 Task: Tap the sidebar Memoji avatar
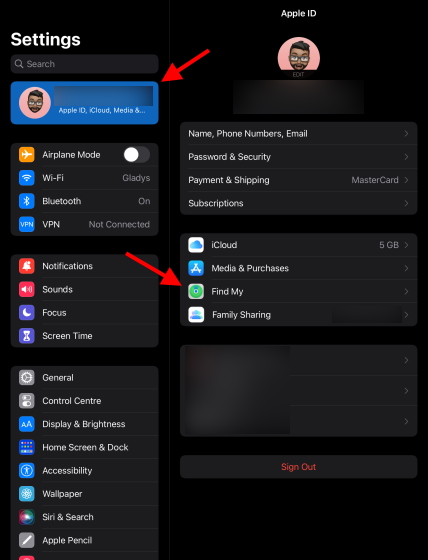tap(35, 102)
